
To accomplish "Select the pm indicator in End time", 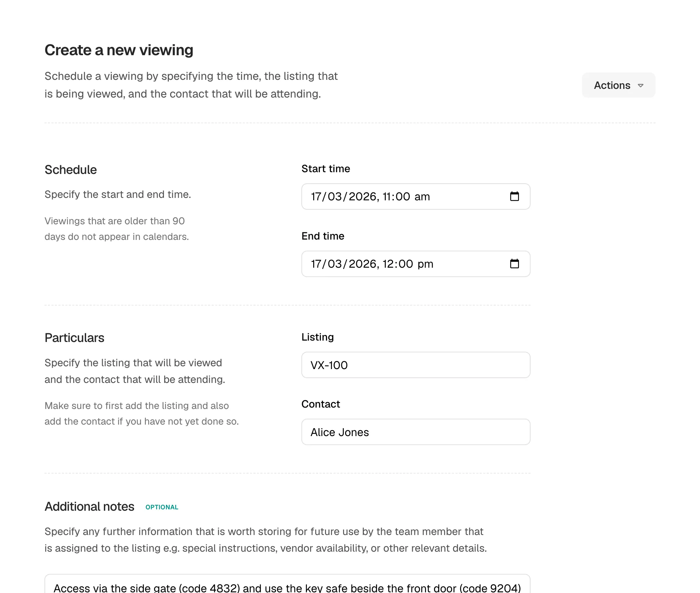I will pos(426,264).
